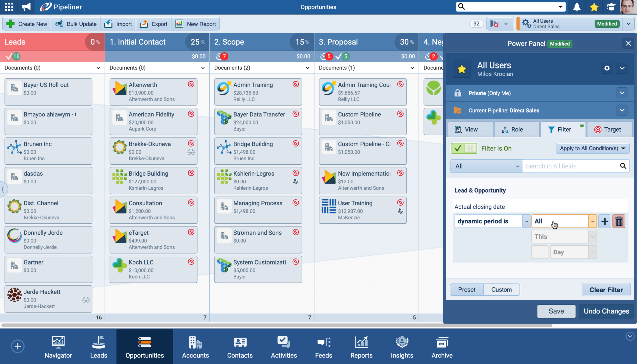Click the Clear Filter button
The image size is (637, 364).
pos(606,290)
